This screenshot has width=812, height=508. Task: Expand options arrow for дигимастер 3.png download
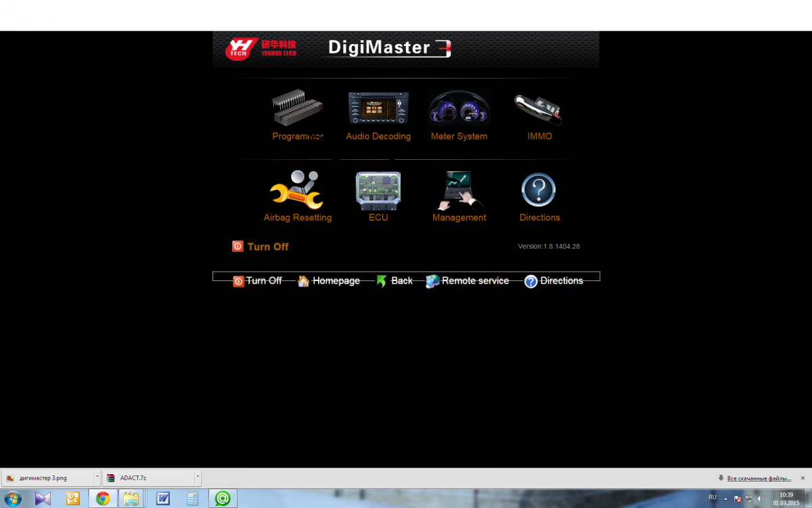tap(97, 478)
